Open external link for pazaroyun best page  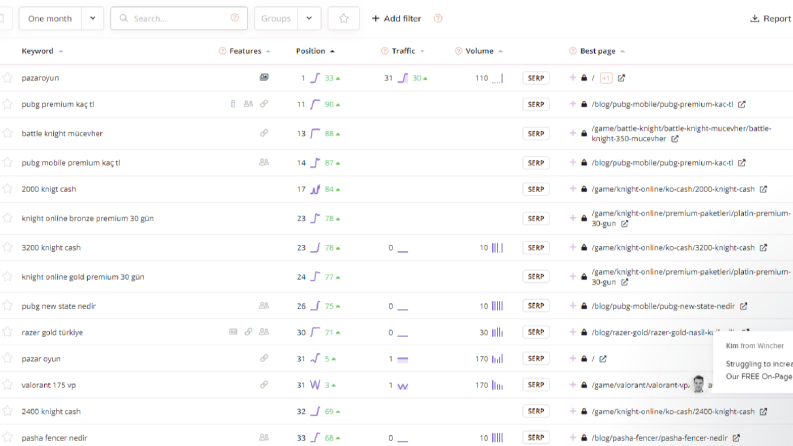pyautogui.click(x=621, y=78)
